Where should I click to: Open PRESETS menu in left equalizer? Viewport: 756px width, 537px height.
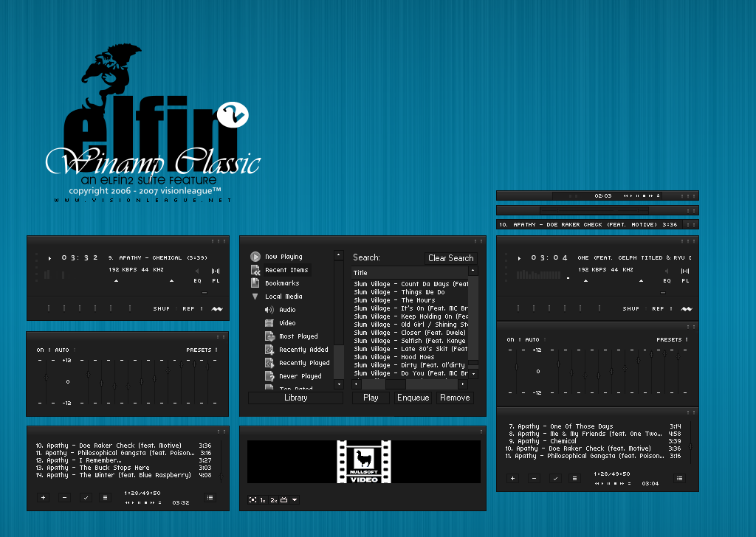click(x=199, y=350)
